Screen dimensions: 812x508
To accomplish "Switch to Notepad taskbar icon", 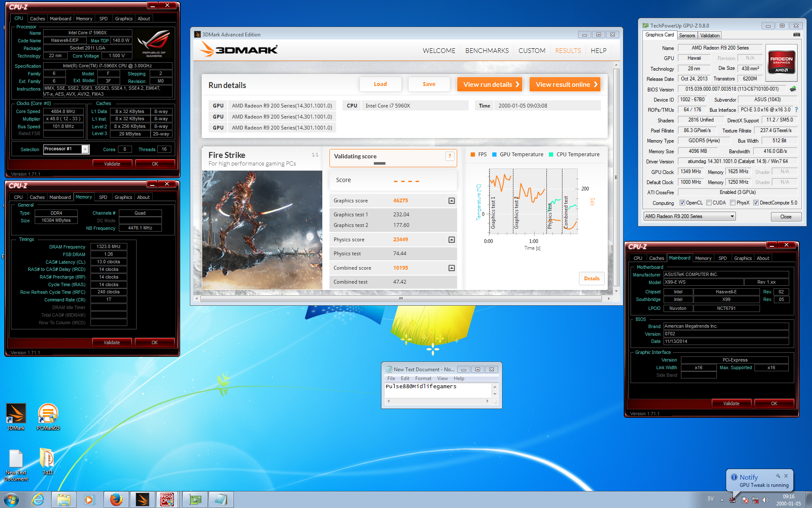I will [221, 500].
